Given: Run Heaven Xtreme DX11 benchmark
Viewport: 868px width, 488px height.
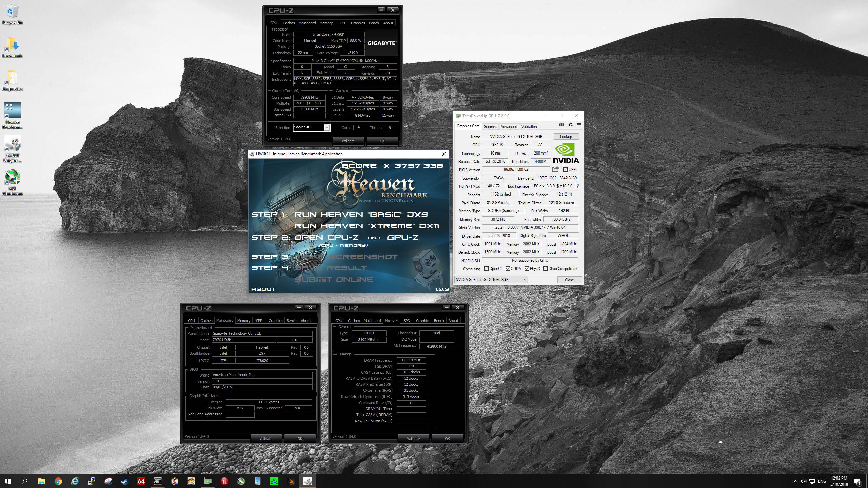Looking at the screenshot, I should (367, 226).
